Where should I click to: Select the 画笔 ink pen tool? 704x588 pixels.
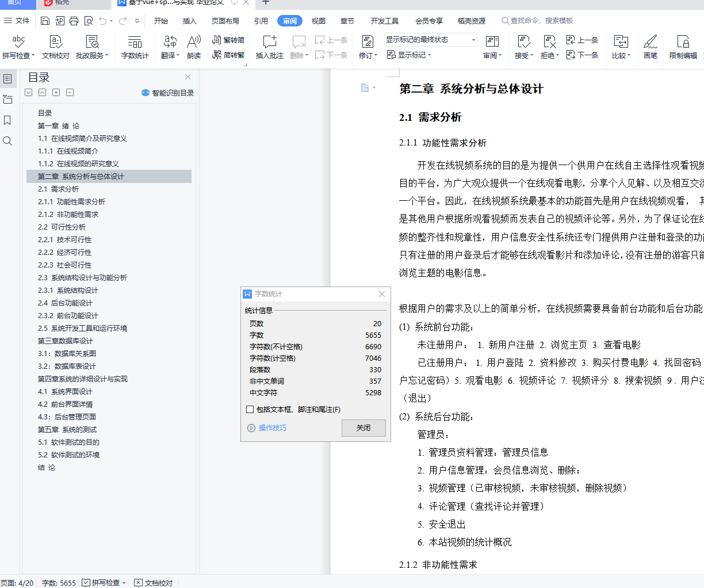coord(650,46)
